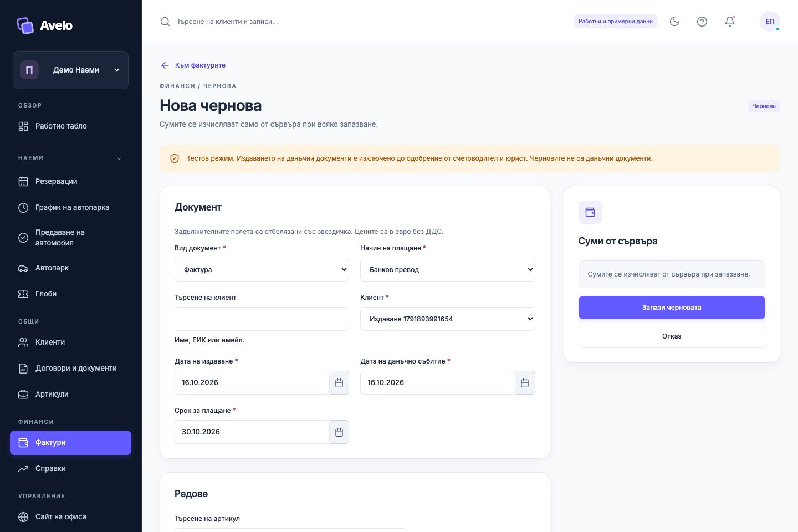Open help question mark icon
The image size is (798, 532).
(x=702, y=22)
